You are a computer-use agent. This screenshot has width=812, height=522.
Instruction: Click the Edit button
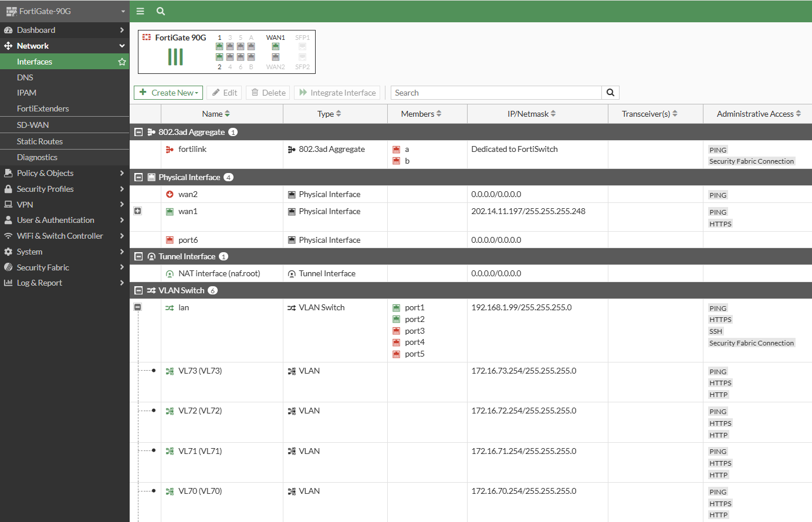[225, 93]
